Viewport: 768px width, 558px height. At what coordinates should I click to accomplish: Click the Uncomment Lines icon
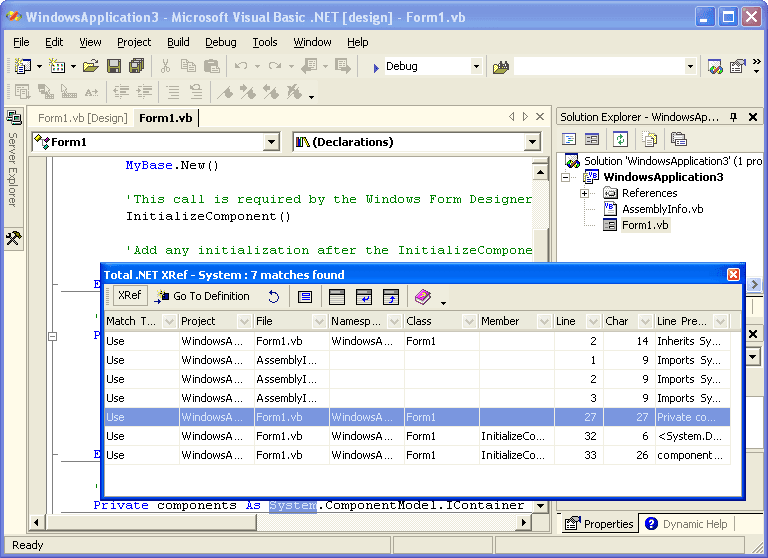(196, 92)
